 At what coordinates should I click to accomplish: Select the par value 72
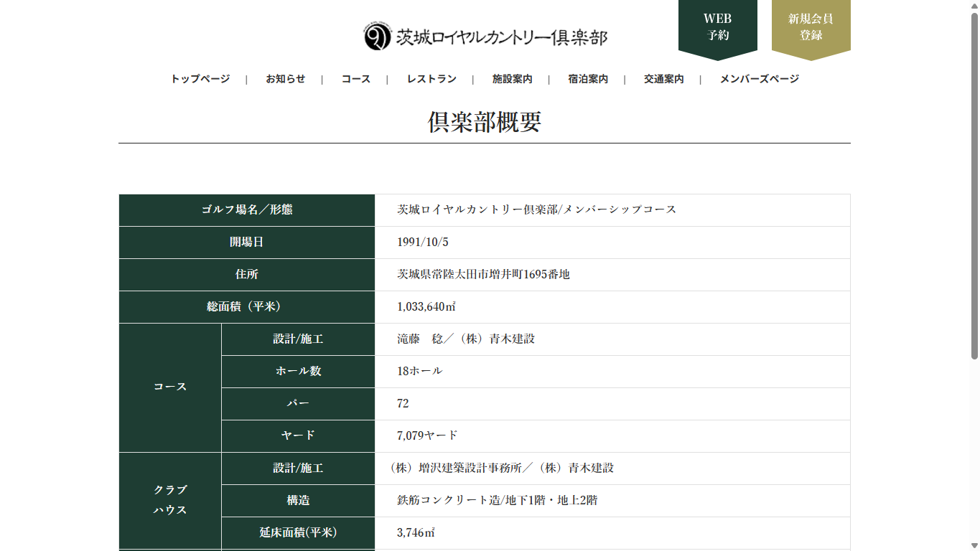[403, 404]
